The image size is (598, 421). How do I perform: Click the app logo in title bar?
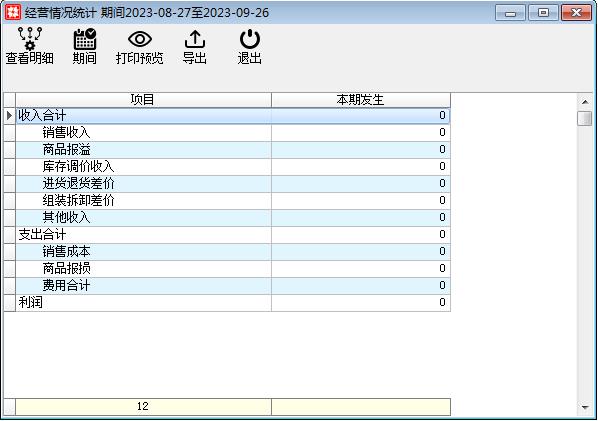13,13
